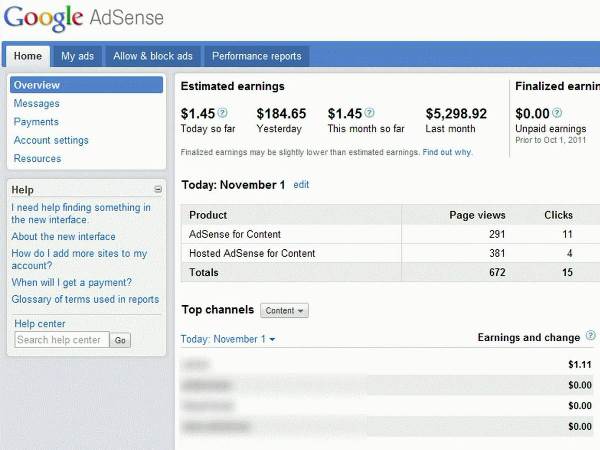Open Account settings in the sidebar
This screenshot has width=600, height=450.
51,140
